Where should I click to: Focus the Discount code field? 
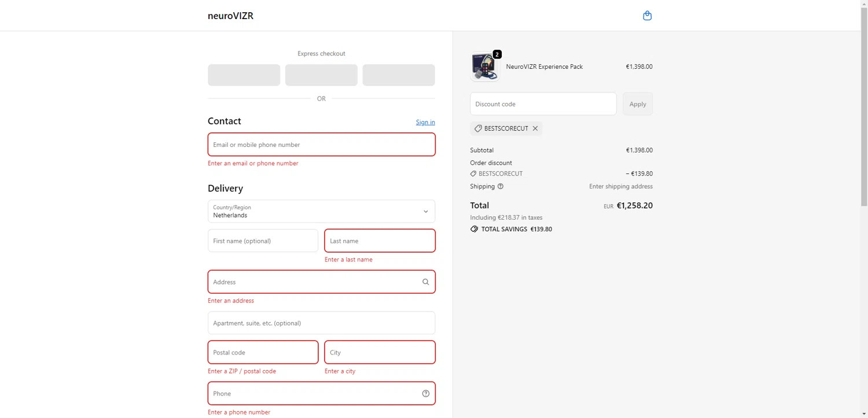point(543,104)
